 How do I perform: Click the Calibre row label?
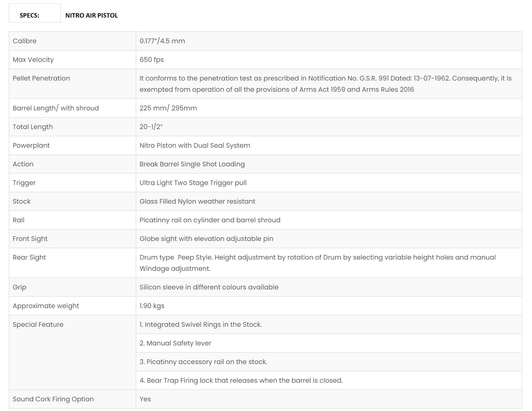coord(25,41)
